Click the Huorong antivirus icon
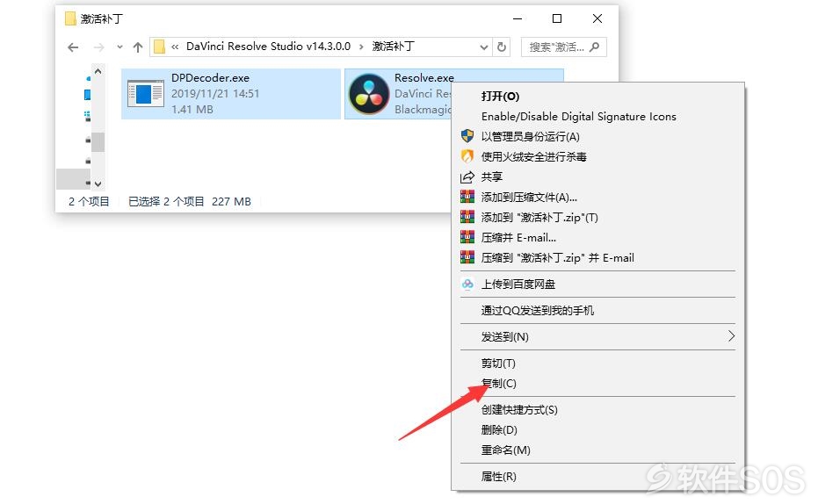 [x=467, y=156]
